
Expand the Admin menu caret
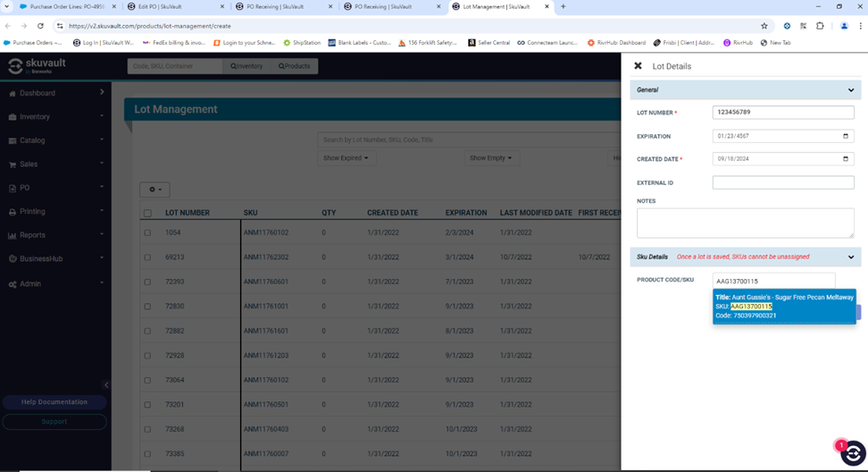click(102, 283)
